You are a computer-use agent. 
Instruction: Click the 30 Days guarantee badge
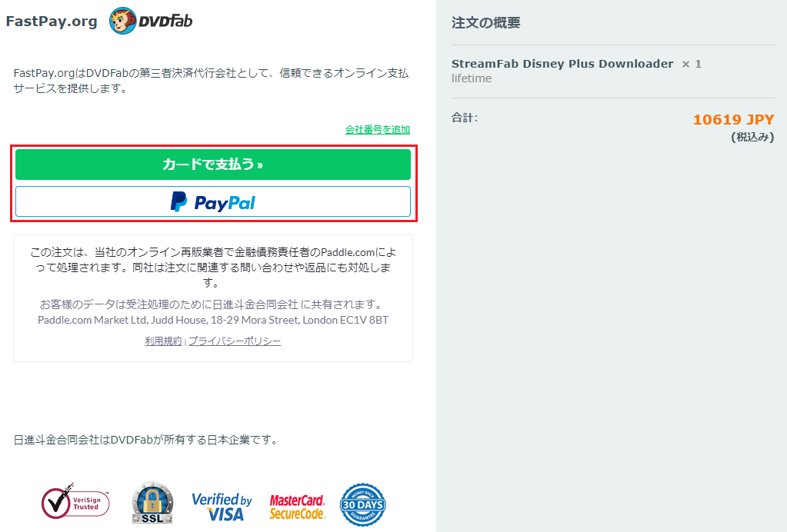[x=362, y=505]
